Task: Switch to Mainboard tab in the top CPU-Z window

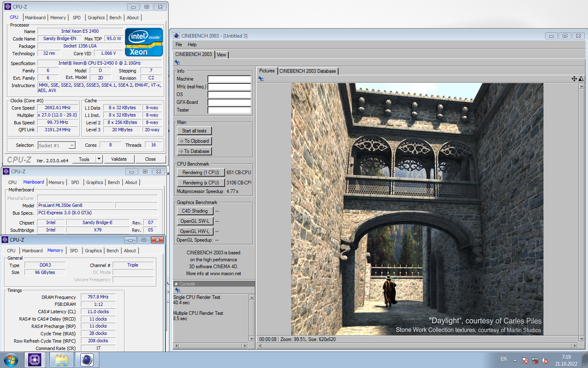Action: [35, 18]
